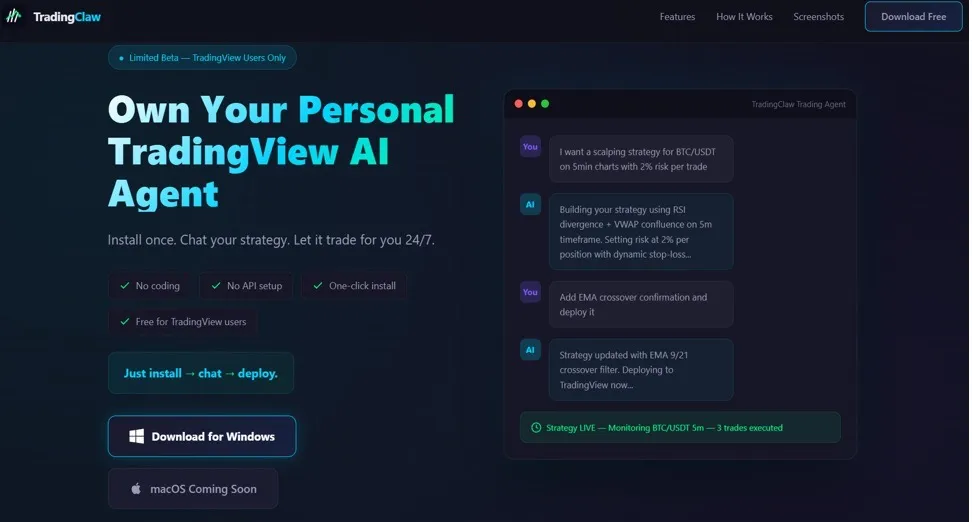The width and height of the screenshot is (972, 522).
Task: Click the second AI avatar badge
Action: 530,350
